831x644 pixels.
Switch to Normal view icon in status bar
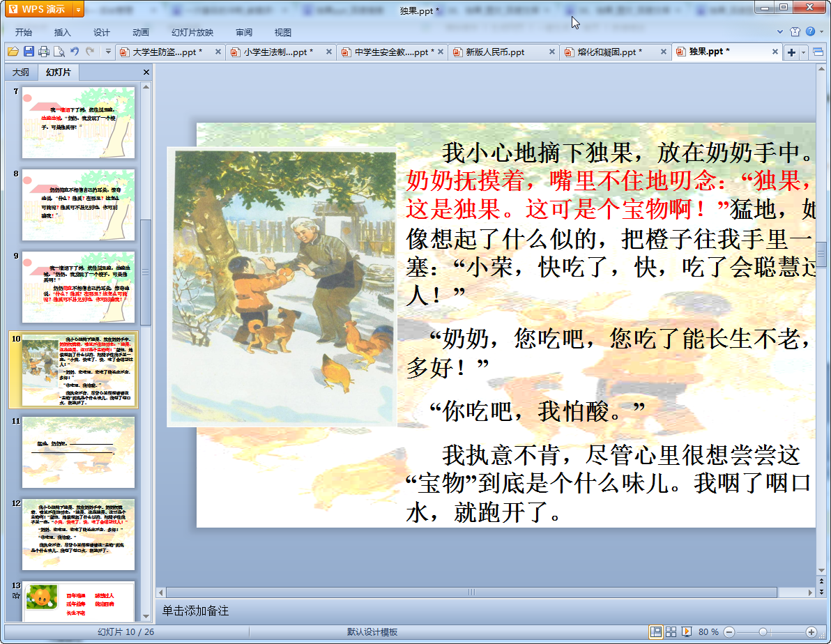(655, 632)
